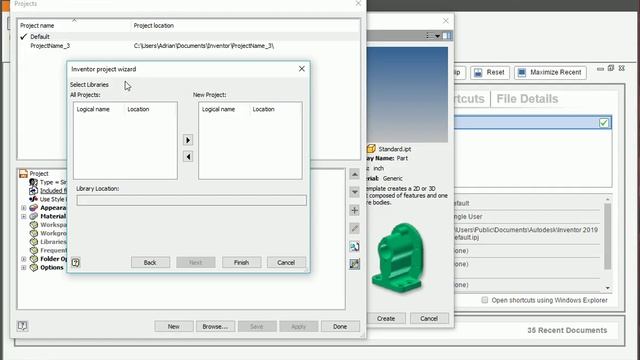This screenshot has width=640, height=360.
Task: Select the ProjectName_3 project row
Action: tap(189, 46)
